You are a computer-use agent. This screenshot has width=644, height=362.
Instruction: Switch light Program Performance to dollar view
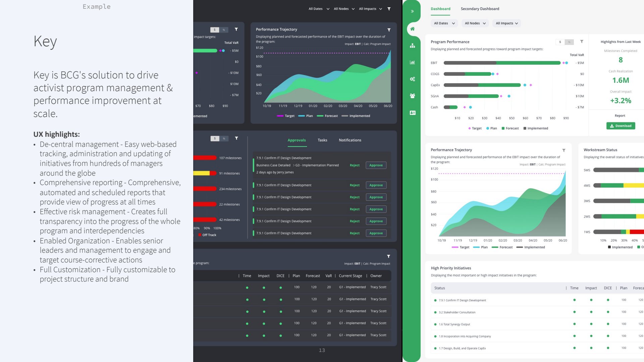(560, 42)
